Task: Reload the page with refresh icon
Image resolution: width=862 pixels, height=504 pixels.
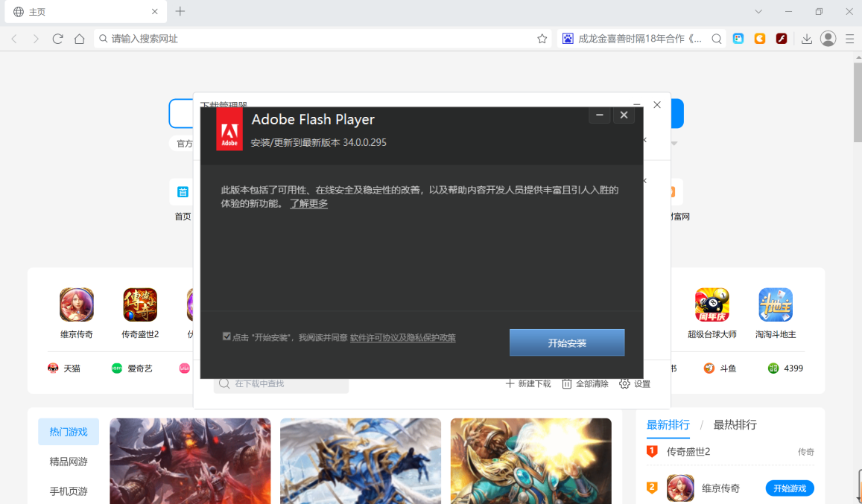Action: pos(57,39)
